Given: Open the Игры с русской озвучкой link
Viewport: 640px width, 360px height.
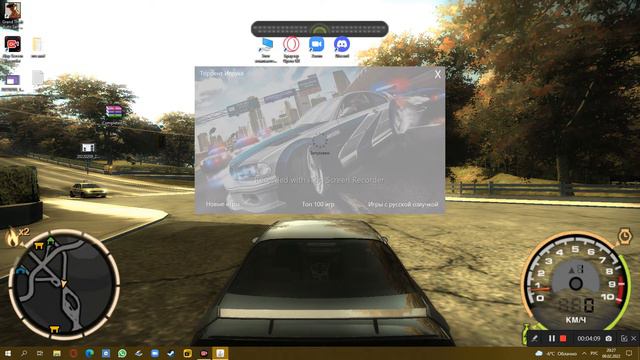Looking at the screenshot, I should pos(403,204).
